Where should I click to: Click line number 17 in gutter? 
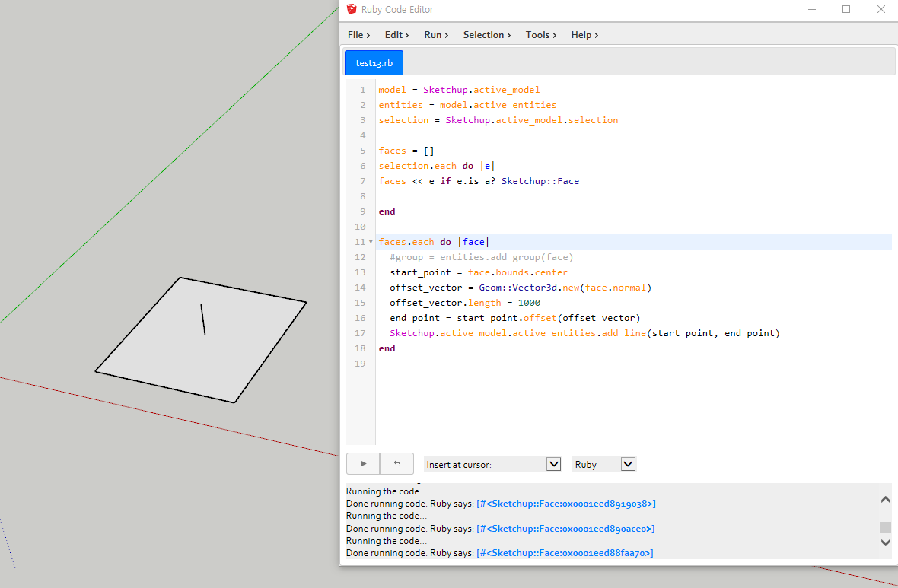pos(360,333)
